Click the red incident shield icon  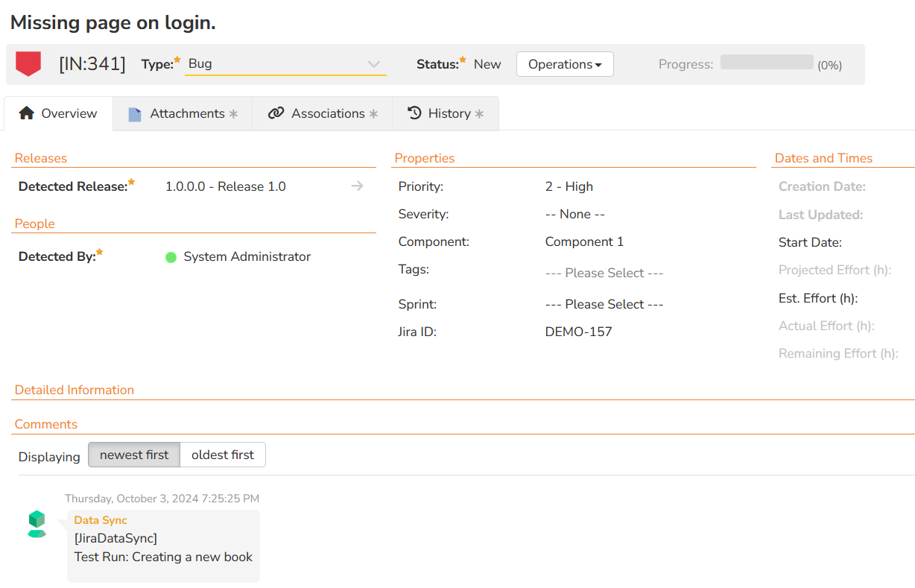(x=28, y=64)
